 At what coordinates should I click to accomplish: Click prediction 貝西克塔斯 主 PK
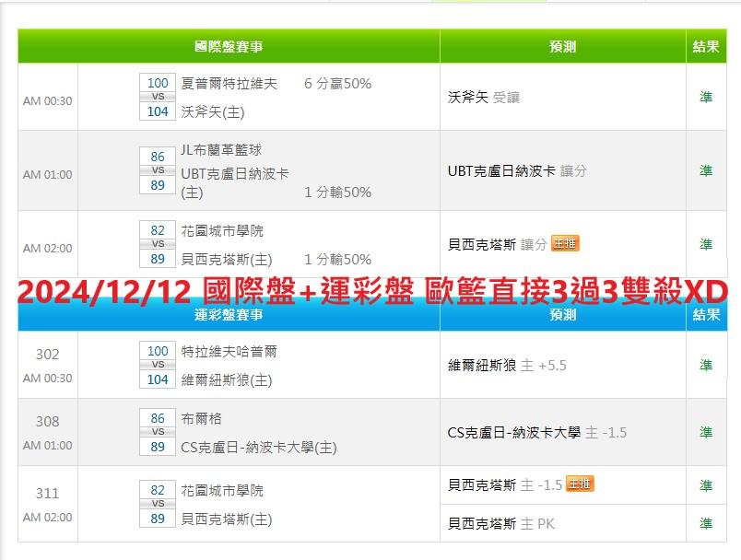click(x=501, y=524)
